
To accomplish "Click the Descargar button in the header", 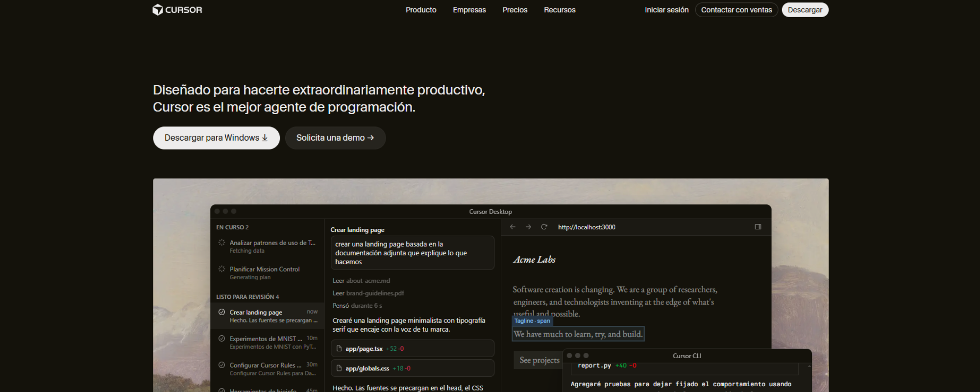I will 805,10.
